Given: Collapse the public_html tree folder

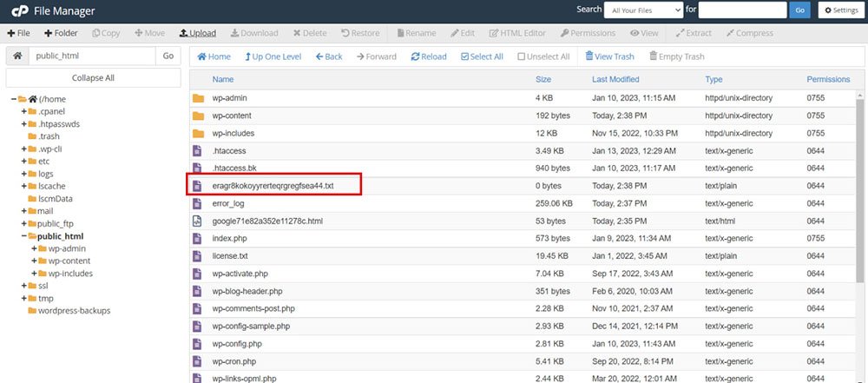Looking at the screenshot, I should pos(24,236).
